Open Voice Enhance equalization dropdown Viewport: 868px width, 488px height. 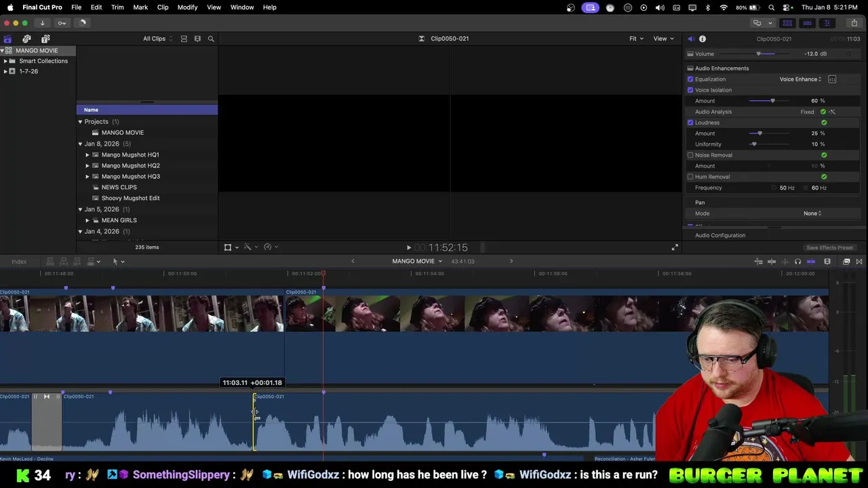[x=800, y=79]
